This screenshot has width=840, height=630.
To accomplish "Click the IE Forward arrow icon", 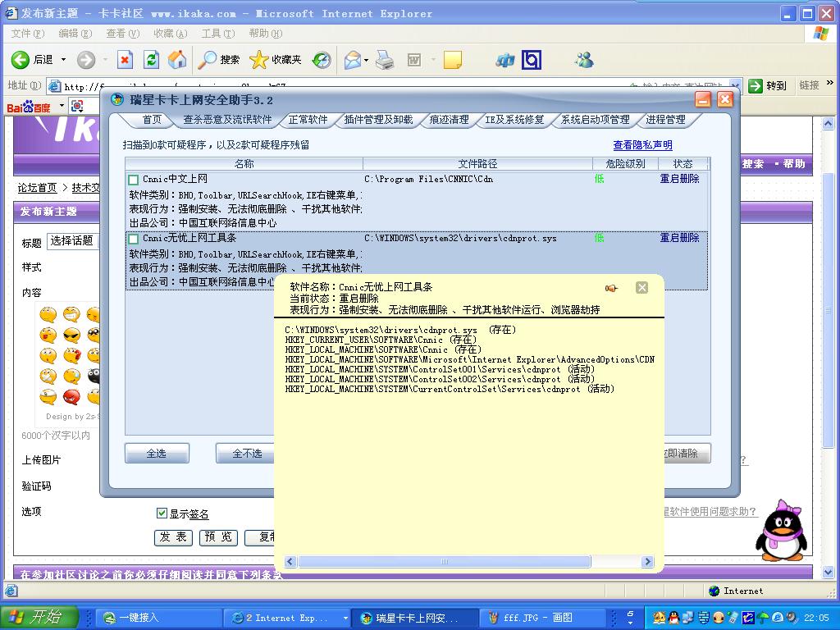I will pos(85,59).
